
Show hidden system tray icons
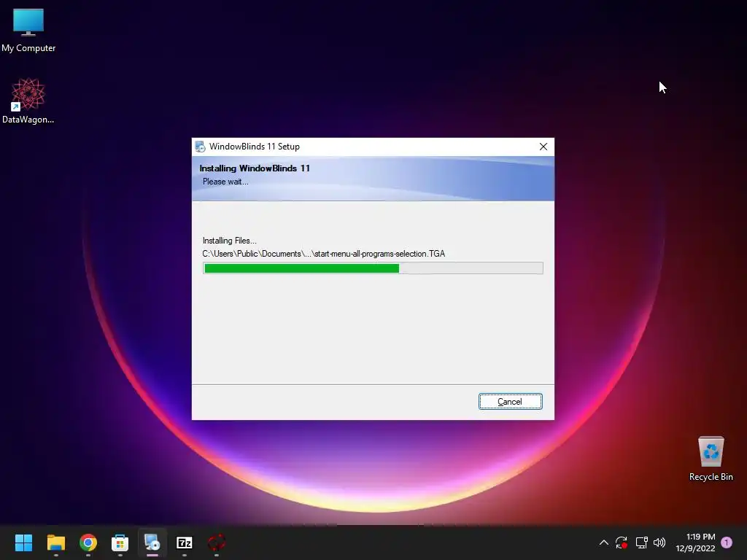[x=603, y=542]
